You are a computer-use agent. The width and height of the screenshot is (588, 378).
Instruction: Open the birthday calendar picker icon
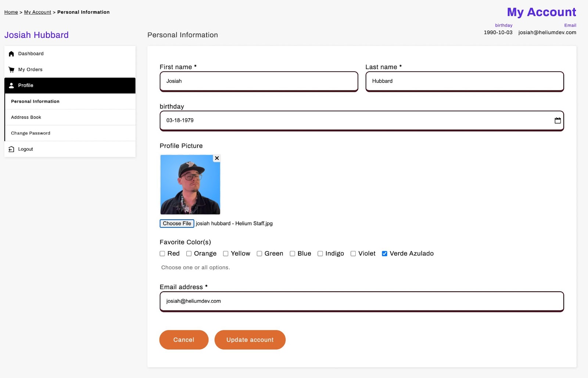557,120
